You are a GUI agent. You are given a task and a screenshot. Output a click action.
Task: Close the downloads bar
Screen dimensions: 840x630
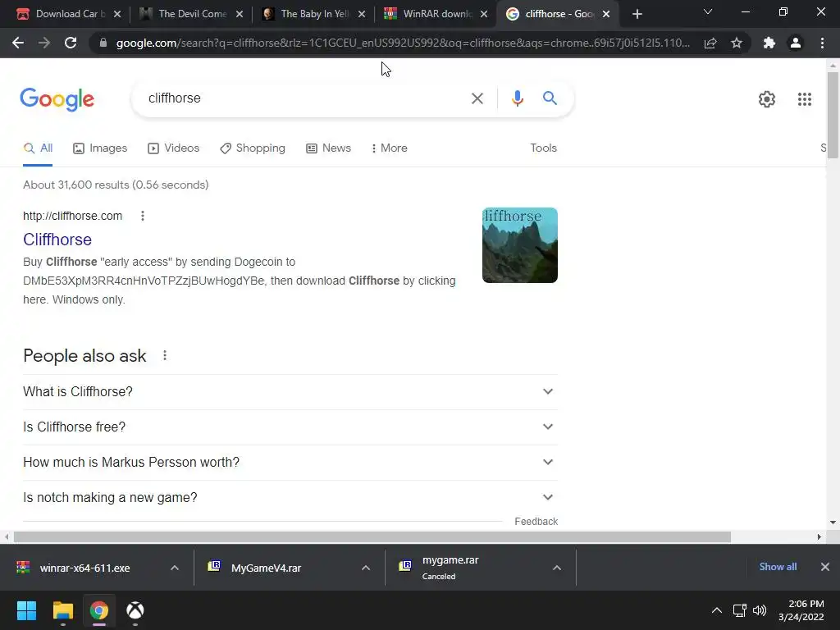point(825,567)
